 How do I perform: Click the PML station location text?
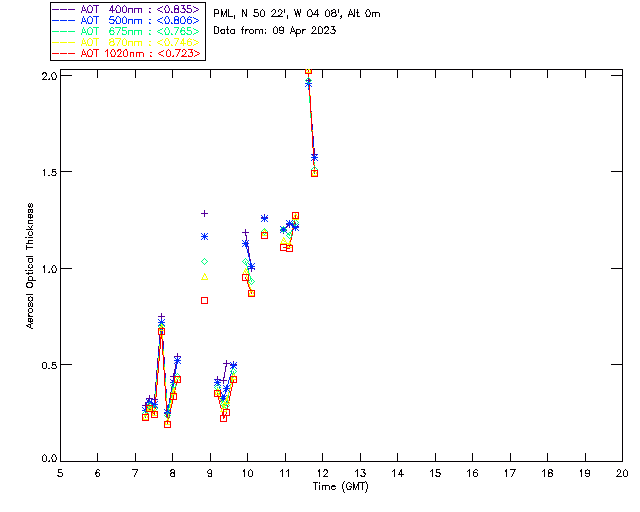click(x=297, y=13)
